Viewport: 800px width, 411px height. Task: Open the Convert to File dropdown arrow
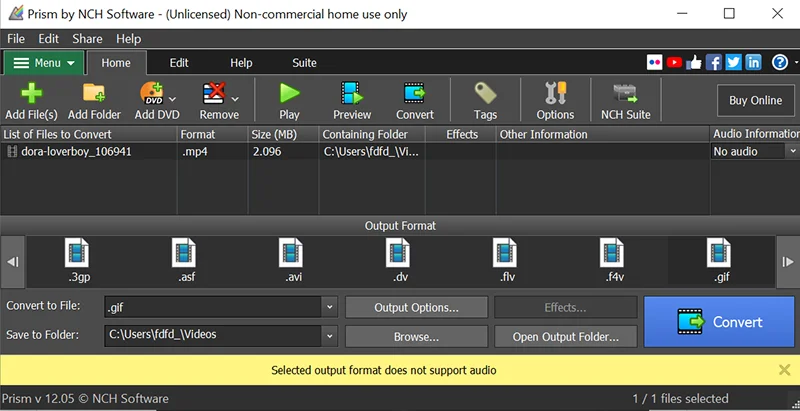point(330,307)
